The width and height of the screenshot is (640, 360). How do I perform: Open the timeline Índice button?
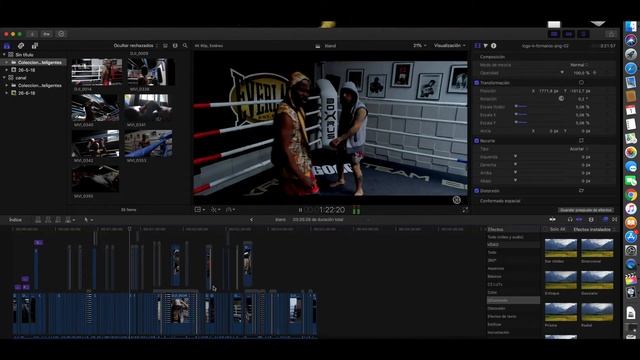coord(16,220)
